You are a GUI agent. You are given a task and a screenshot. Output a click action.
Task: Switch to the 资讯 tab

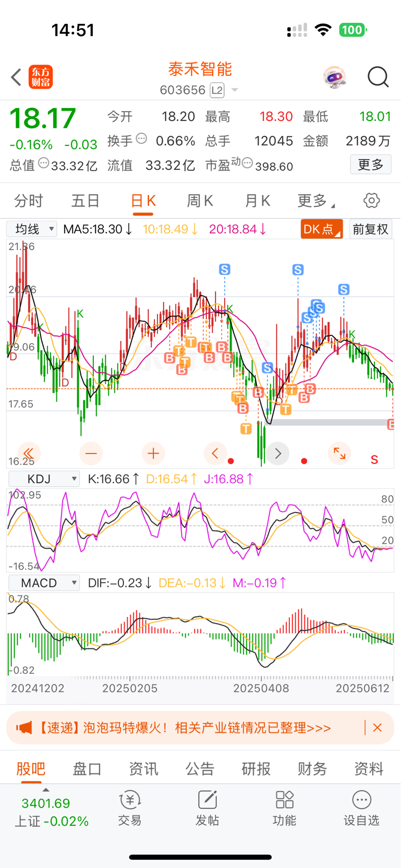[143, 768]
